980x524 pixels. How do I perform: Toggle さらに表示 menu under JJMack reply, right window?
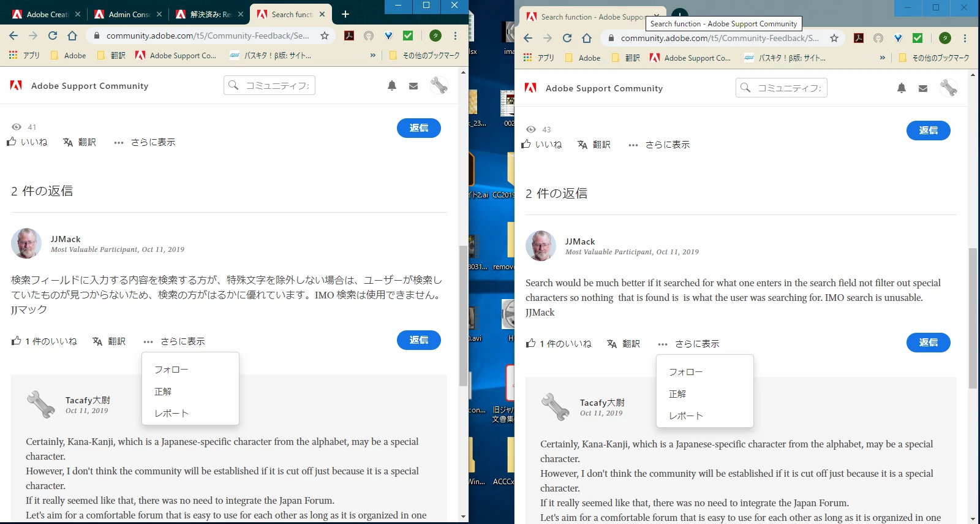click(x=689, y=344)
